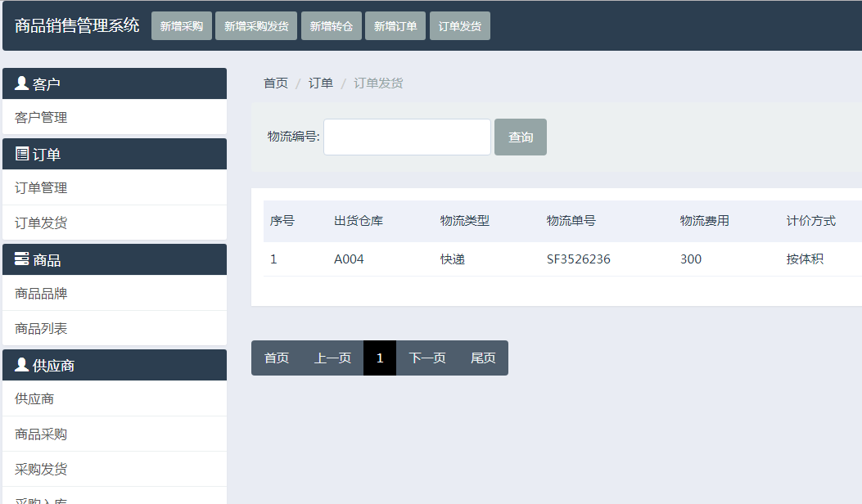Select 商品品牌 sidebar item

[41, 294]
